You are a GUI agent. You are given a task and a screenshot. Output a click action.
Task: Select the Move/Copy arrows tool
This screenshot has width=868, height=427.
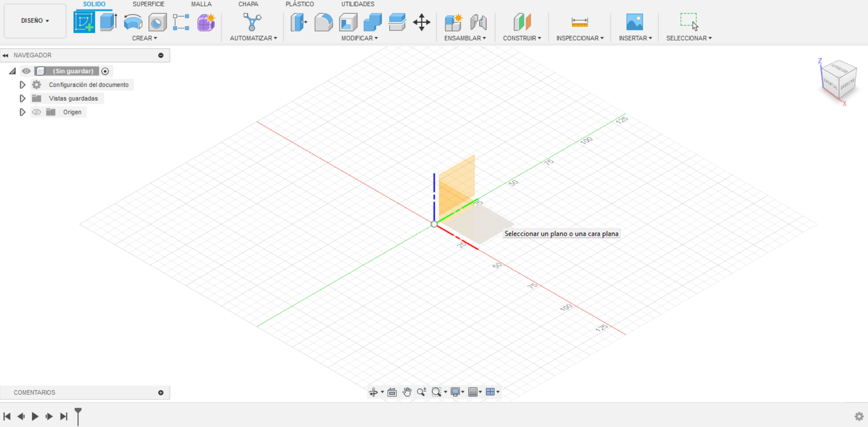click(x=421, y=22)
